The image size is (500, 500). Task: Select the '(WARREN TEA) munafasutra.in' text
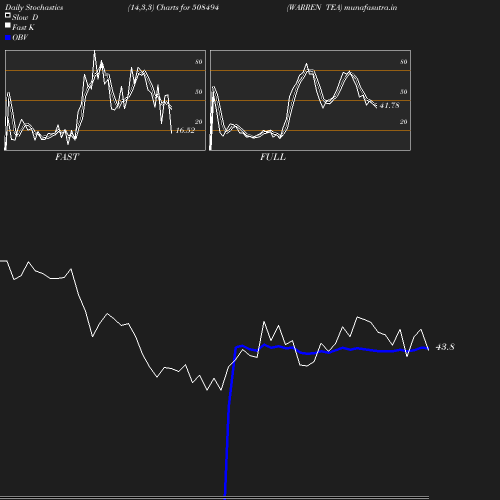point(342,7)
